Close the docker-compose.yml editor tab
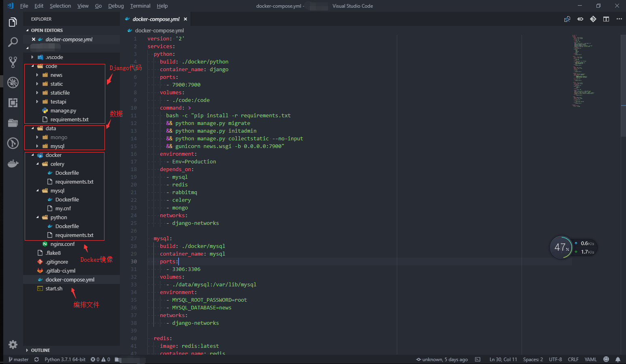626x364 pixels. coord(185,19)
